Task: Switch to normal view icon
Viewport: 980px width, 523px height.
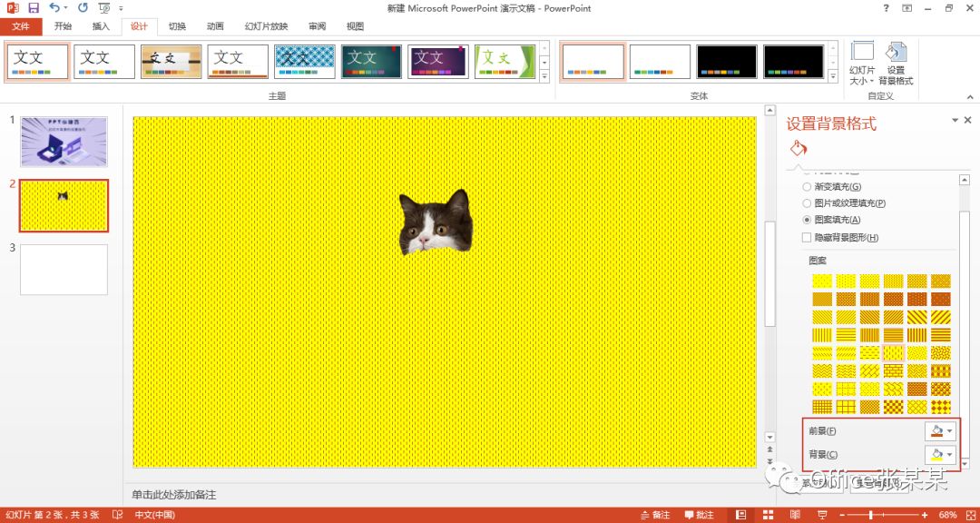Action: [x=741, y=516]
